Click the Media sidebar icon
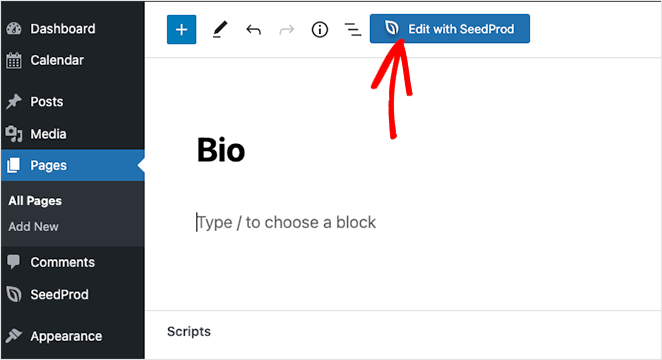Viewport: 662px width, 360px height. (x=14, y=134)
